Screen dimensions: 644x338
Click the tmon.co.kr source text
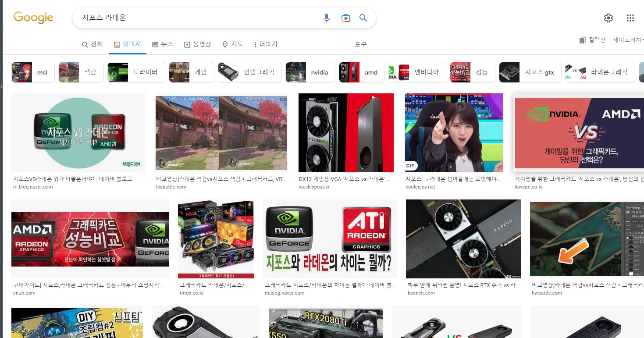click(192, 293)
